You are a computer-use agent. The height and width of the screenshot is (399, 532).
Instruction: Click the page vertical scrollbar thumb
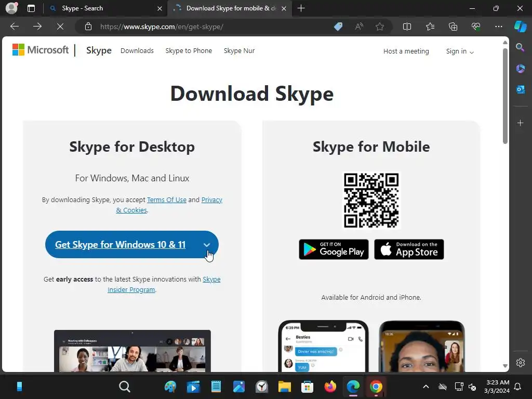click(505, 96)
